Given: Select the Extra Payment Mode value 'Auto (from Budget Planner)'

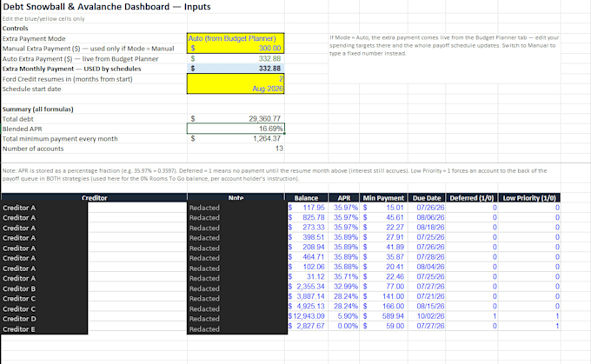Looking at the screenshot, I should [236, 38].
